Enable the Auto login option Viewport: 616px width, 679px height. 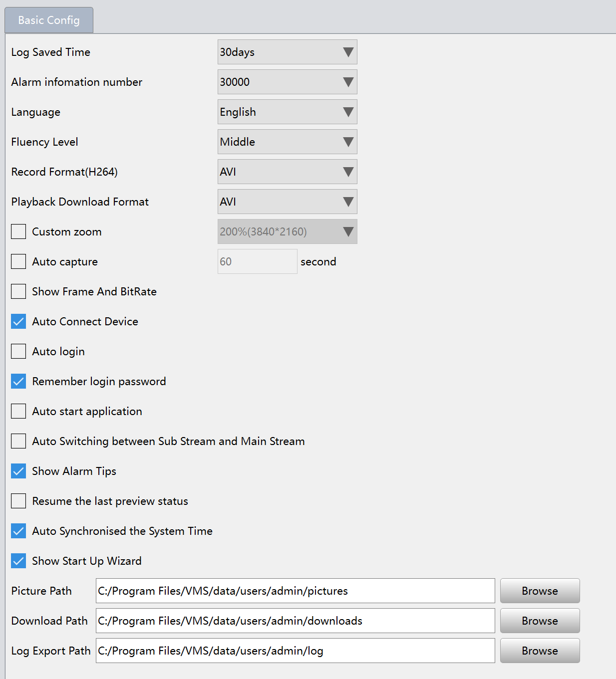click(18, 351)
